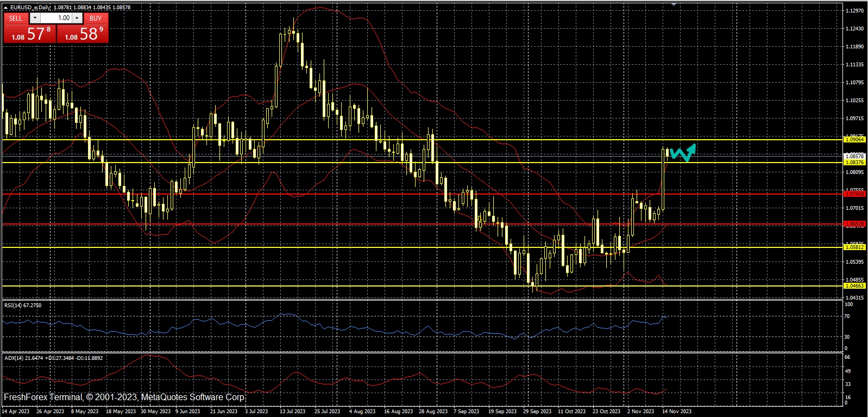
Task: Click the buy price 1.08 58 tile
Action: click(83, 34)
